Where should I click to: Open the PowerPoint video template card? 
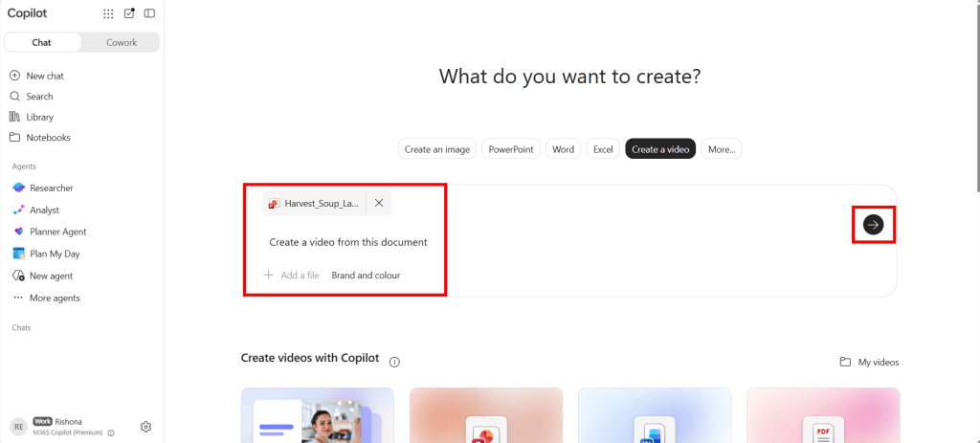486,415
